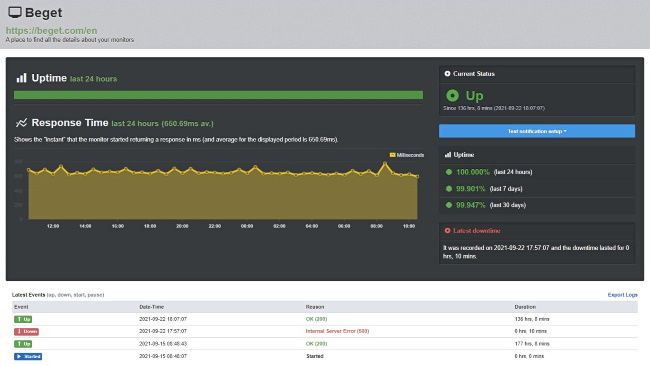Viewport: 650px width, 365px height.
Task: Click the blue Started event badge
Action: [x=28, y=356]
